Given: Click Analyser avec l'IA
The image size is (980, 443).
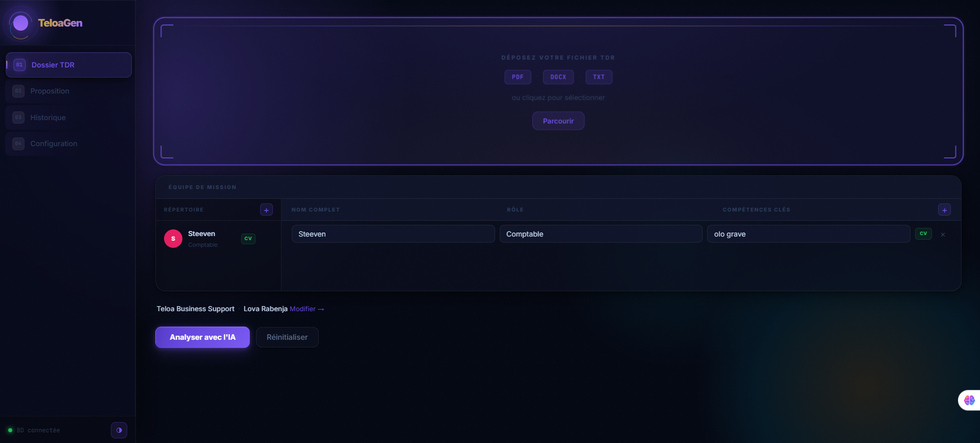Looking at the screenshot, I should coord(202,337).
